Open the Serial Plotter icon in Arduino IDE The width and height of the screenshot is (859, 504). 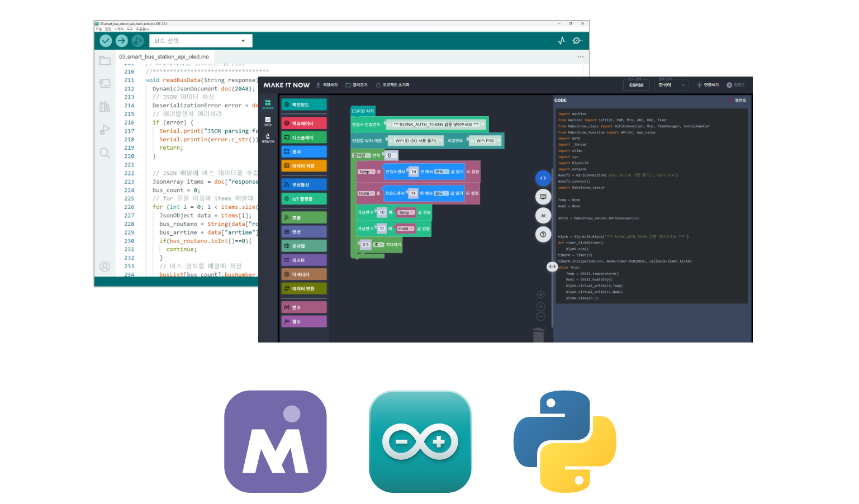562,41
